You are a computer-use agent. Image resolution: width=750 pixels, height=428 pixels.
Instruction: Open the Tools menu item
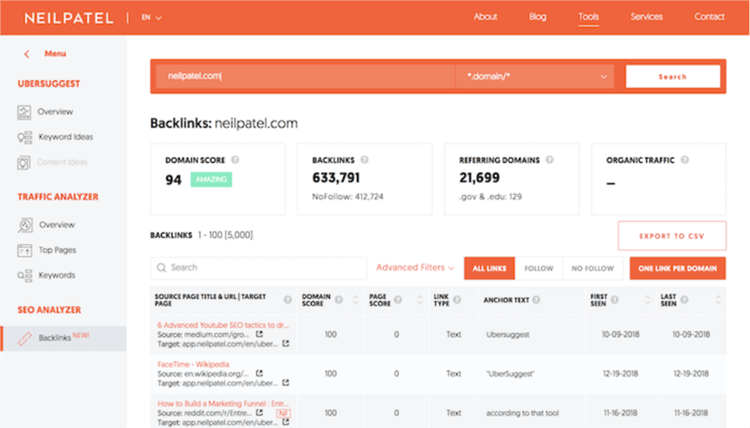pos(588,17)
